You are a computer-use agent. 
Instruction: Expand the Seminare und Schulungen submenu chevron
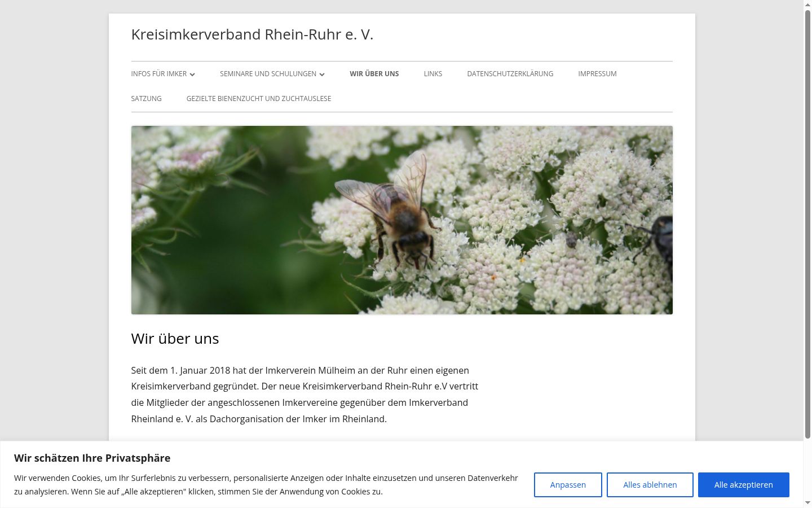[x=322, y=75]
